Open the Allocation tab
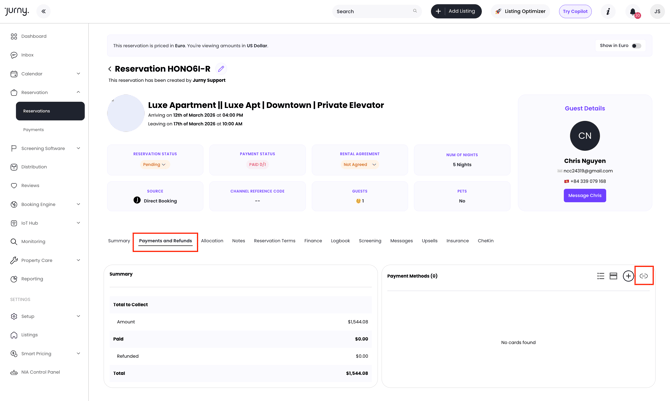The width and height of the screenshot is (670, 401). 212,241
